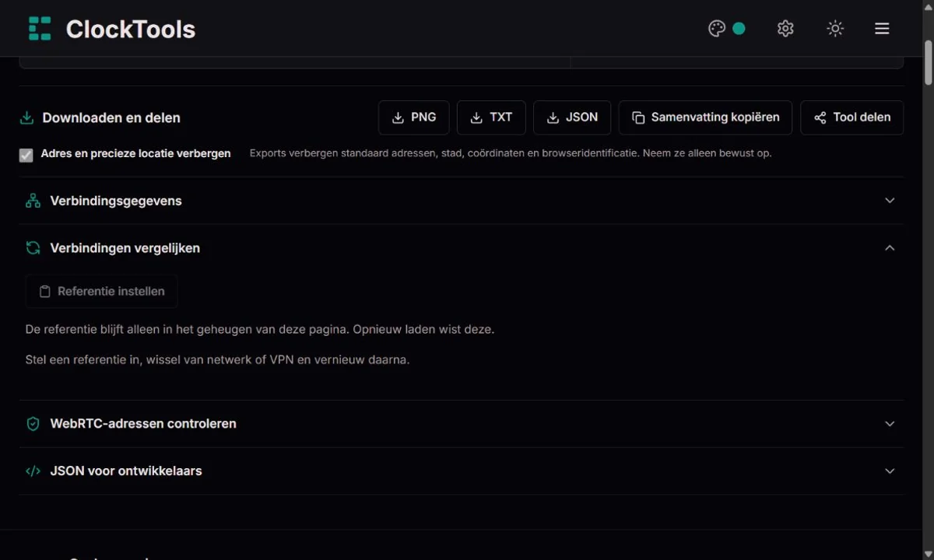Viewport: 934px width, 560px height.
Task: Click the ClockTools logo icon
Action: click(40, 29)
